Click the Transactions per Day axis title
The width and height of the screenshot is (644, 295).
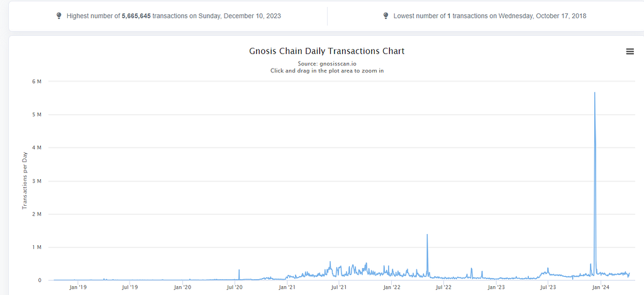click(25, 181)
